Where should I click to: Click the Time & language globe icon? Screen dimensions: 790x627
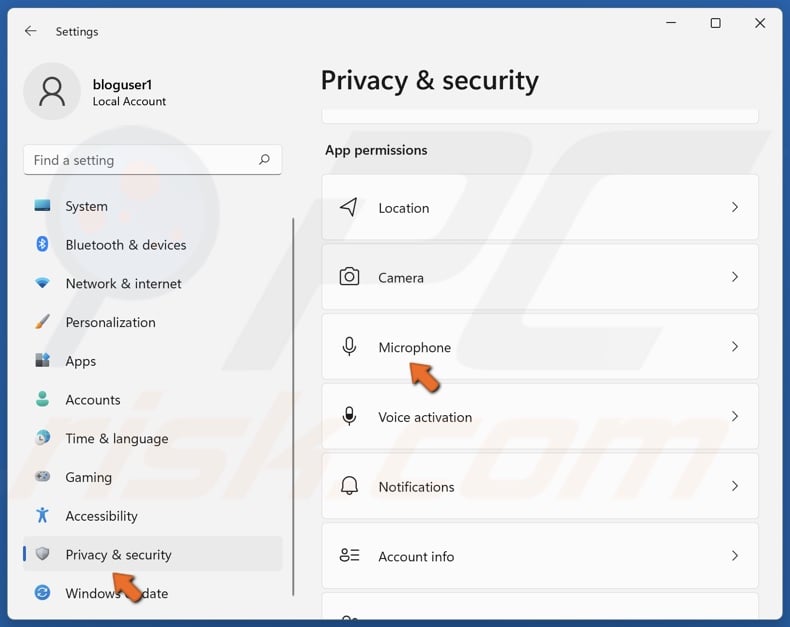point(42,437)
